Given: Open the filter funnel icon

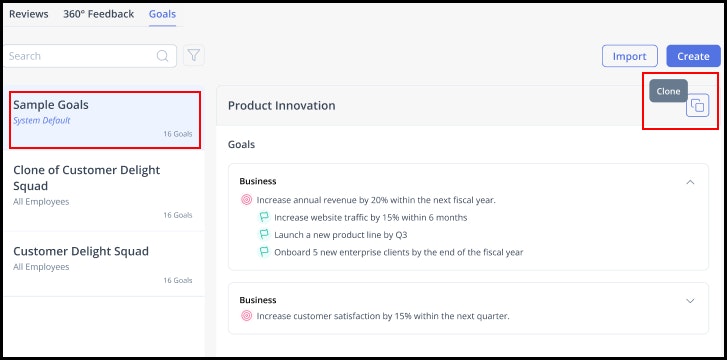Looking at the screenshot, I should tap(194, 56).
